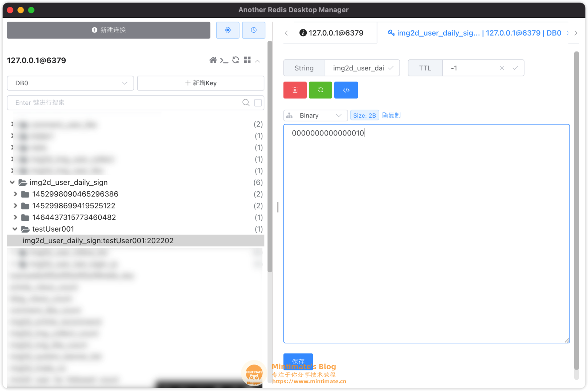588x391 pixels.
Task: Confirm the TTL checkmark
Action: (515, 68)
